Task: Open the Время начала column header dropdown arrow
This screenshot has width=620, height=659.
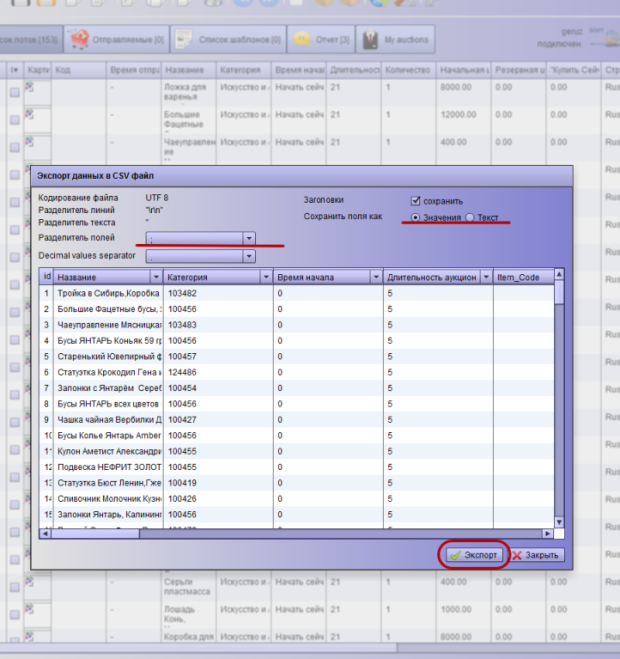Action: [376, 277]
